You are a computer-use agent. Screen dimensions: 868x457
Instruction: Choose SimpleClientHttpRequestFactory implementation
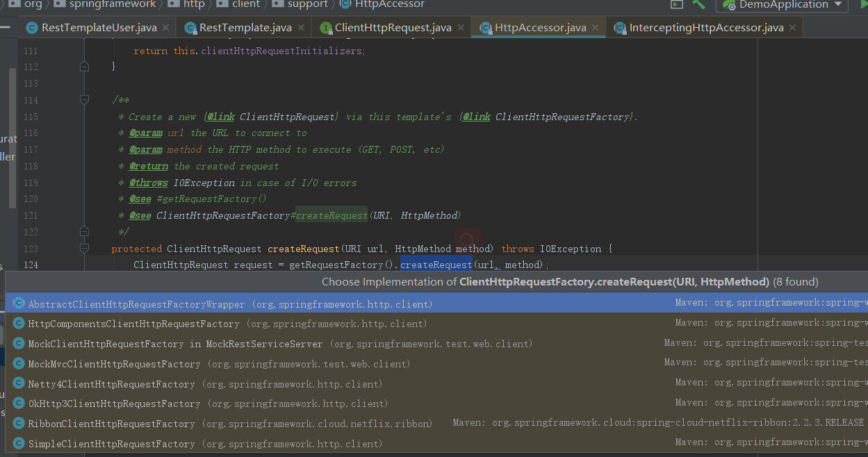pos(436,444)
